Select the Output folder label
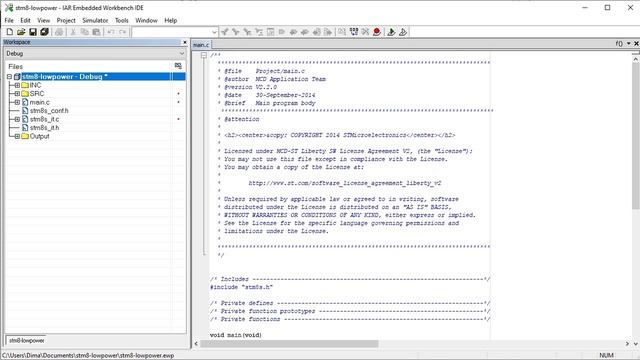This screenshot has width=640, height=360. coord(40,136)
